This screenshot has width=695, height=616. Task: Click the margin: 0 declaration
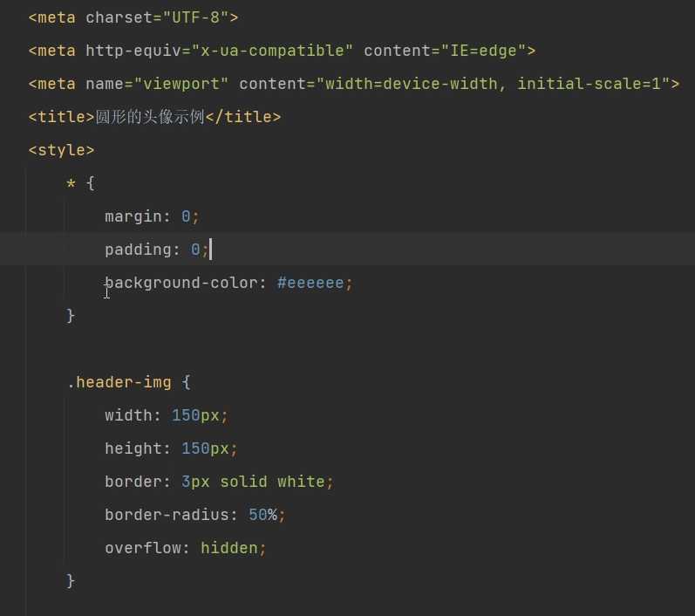coord(152,216)
